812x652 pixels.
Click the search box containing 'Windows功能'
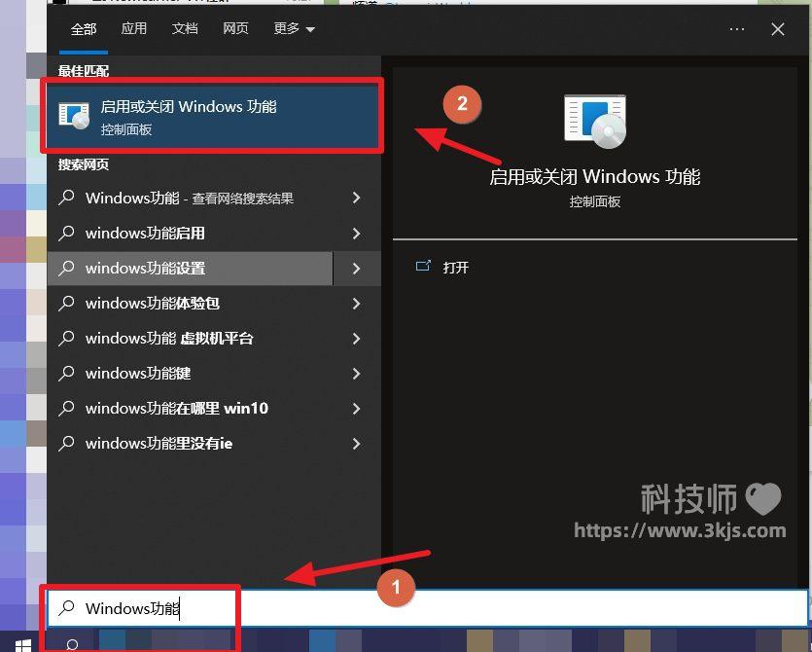coord(428,608)
